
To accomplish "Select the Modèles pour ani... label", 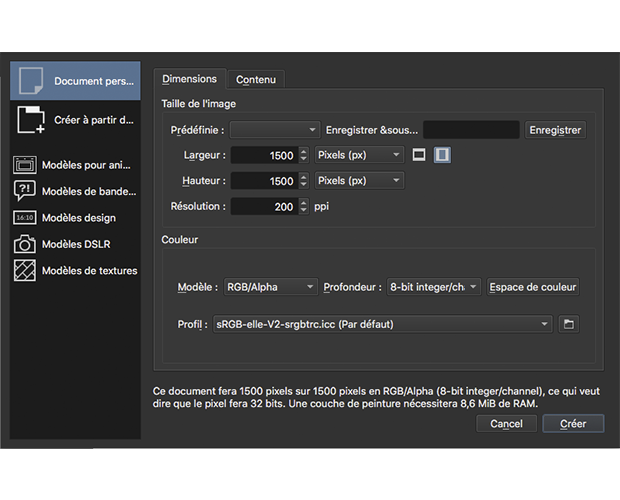I will 86,165.
